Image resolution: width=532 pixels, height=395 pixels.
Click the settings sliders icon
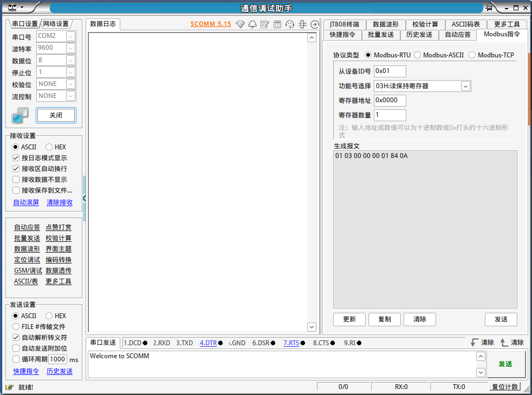pos(302,24)
